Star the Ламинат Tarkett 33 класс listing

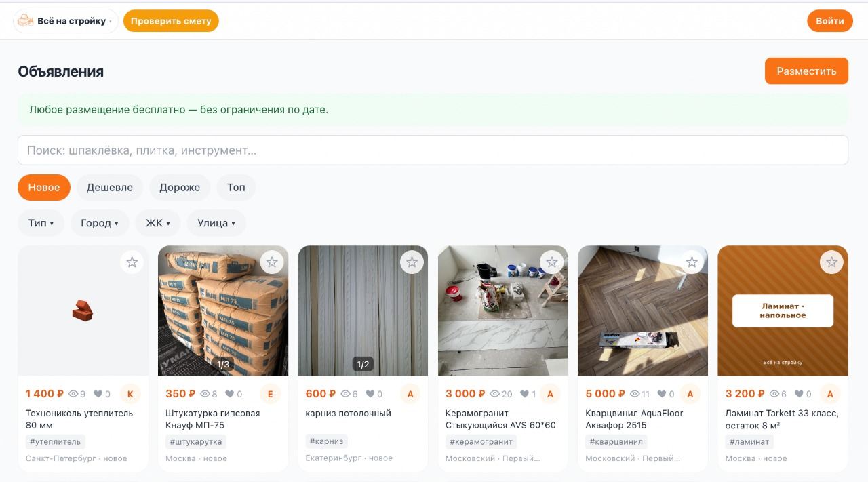[x=831, y=262]
